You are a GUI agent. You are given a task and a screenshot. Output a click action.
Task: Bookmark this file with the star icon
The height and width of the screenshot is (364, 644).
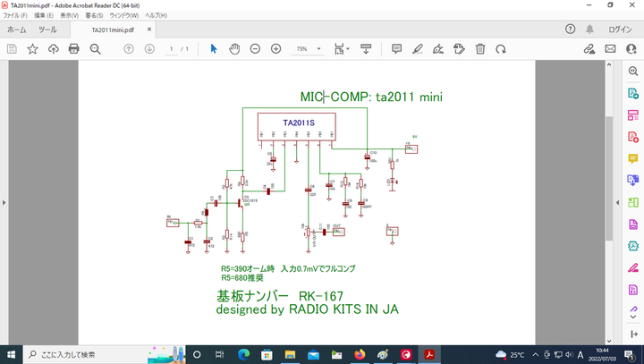[x=32, y=48]
